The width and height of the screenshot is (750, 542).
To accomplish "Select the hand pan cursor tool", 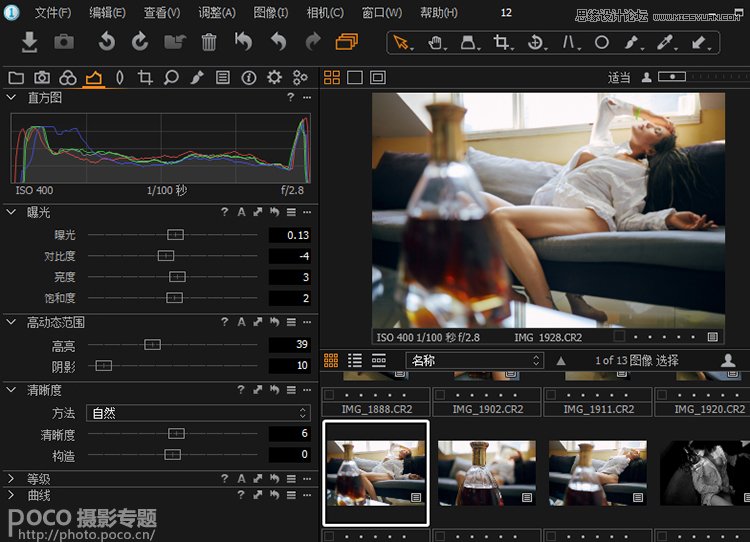I will pos(435,43).
